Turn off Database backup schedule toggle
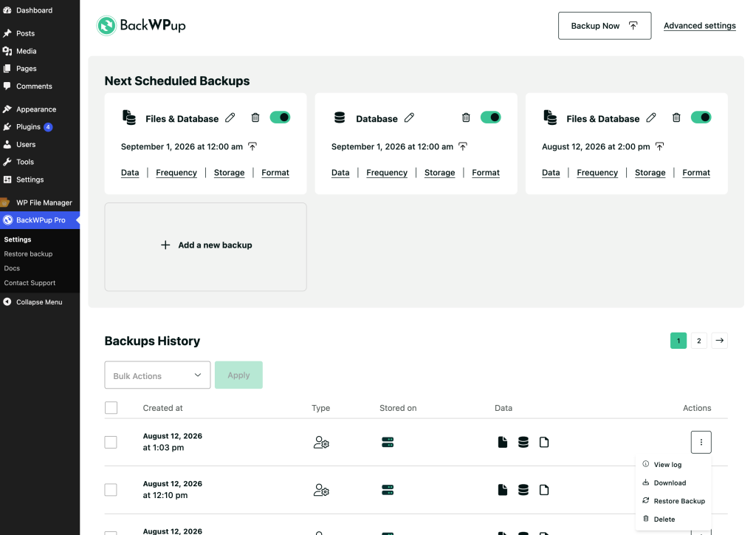The height and width of the screenshot is (535, 756). tap(491, 117)
